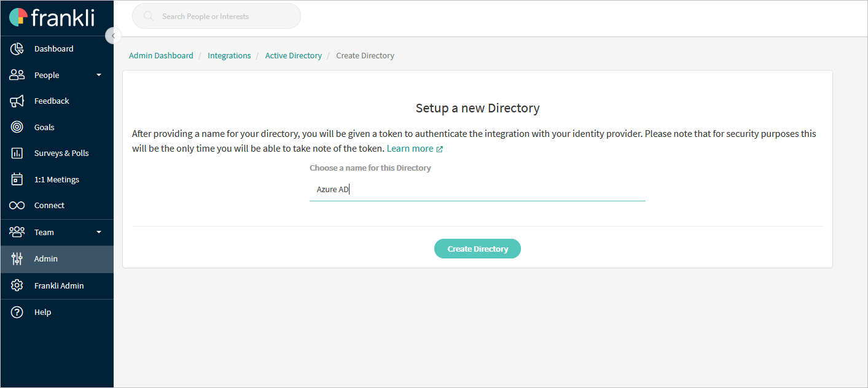The width and height of the screenshot is (868, 388).
Task: Click the Dashboard pie chart icon
Action: [17, 49]
